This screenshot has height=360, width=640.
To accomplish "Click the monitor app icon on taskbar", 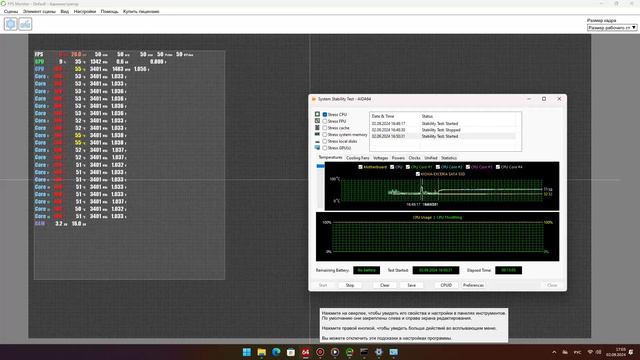I will tap(393, 352).
